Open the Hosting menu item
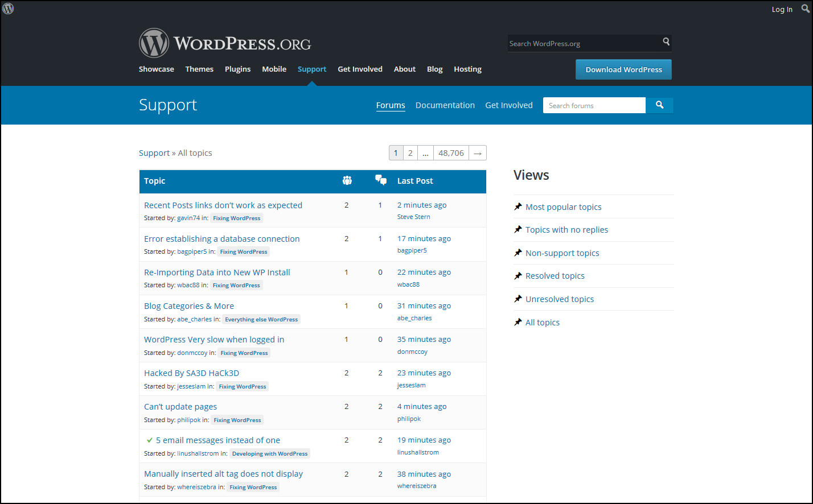The height and width of the screenshot is (504, 813). pos(467,69)
